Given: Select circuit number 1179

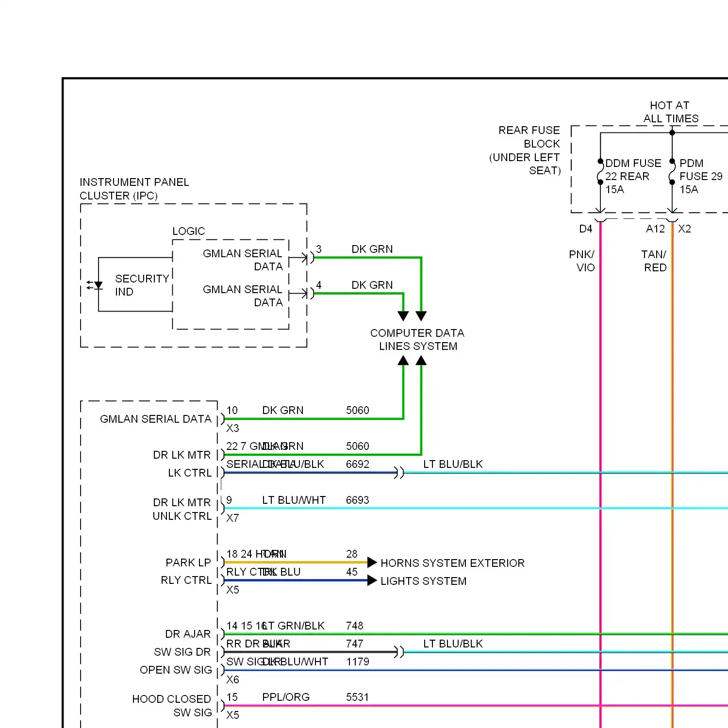Looking at the screenshot, I should click(x=358, y=662).
